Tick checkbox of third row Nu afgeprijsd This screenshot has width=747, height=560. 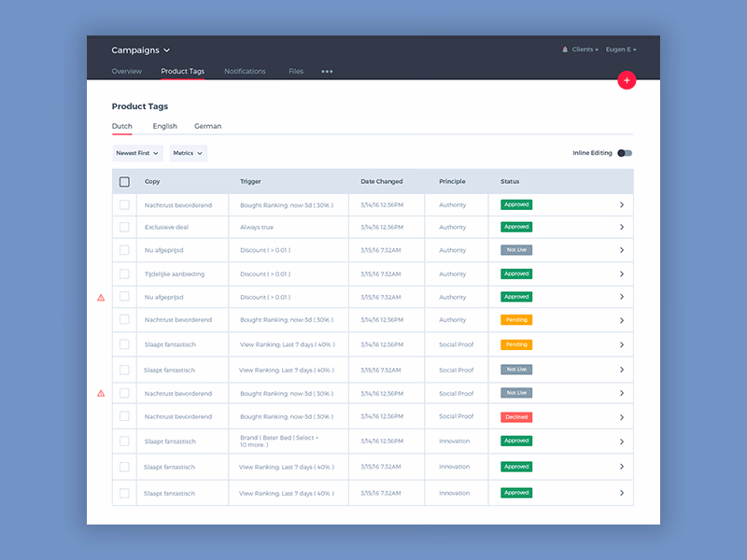point(124,250)
